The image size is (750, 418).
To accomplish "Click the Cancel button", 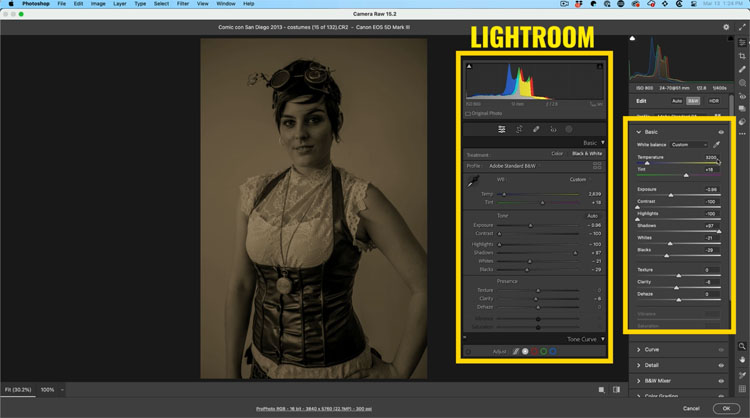I will click(x=691, y=408).
